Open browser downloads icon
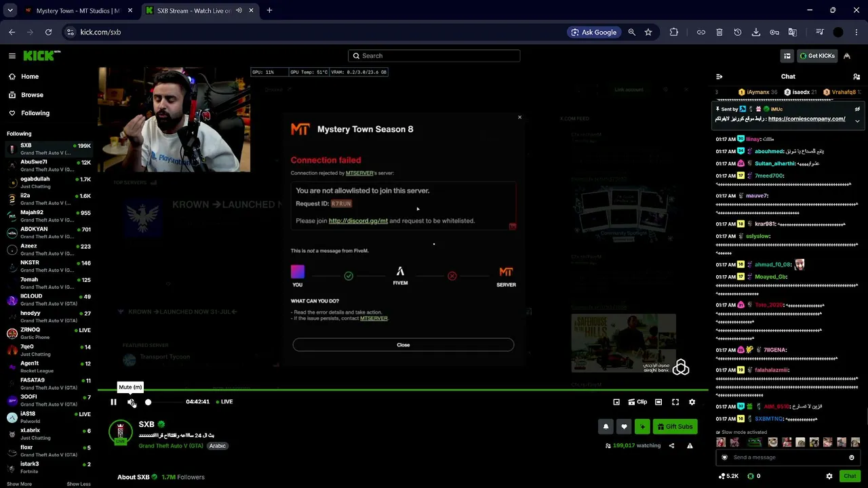The height and width of the screenshot is (488, 868). (756, 32)
